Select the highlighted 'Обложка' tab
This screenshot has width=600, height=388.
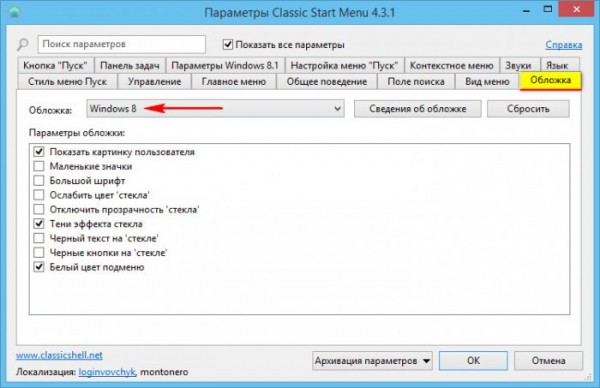click(551, 80)
